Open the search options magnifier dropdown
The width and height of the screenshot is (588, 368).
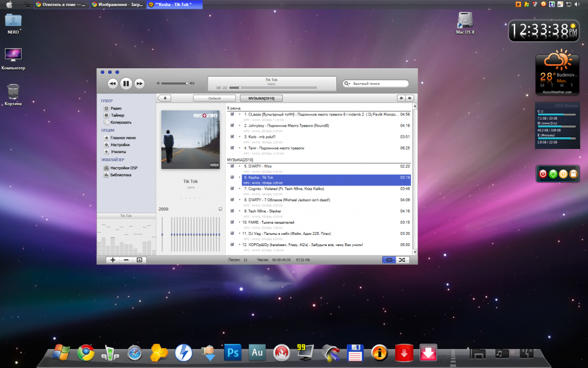pyautogui.click(x=347, y=84)
